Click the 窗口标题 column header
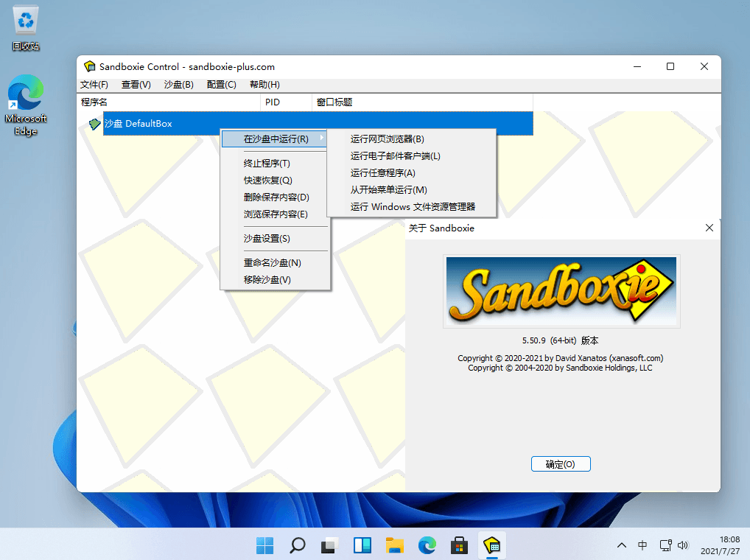This screenshot has height=560, width=750. coord(422,102)
